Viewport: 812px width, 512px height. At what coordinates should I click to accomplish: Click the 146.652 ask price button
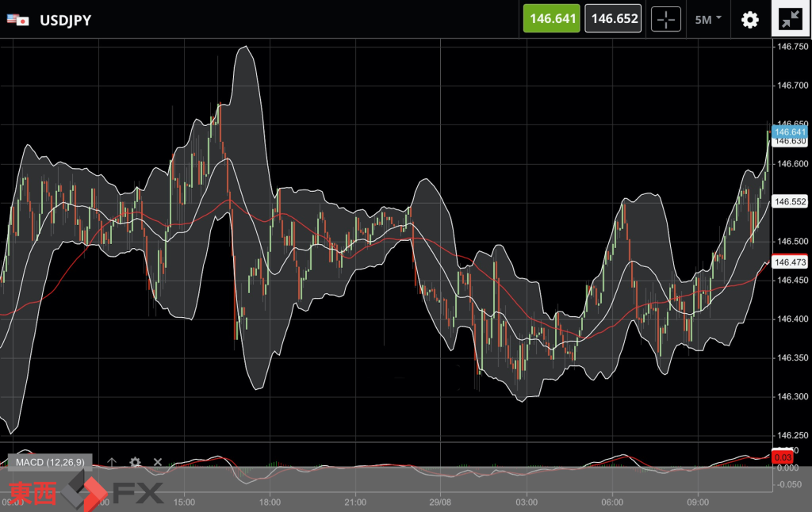(x=615, y=18)
